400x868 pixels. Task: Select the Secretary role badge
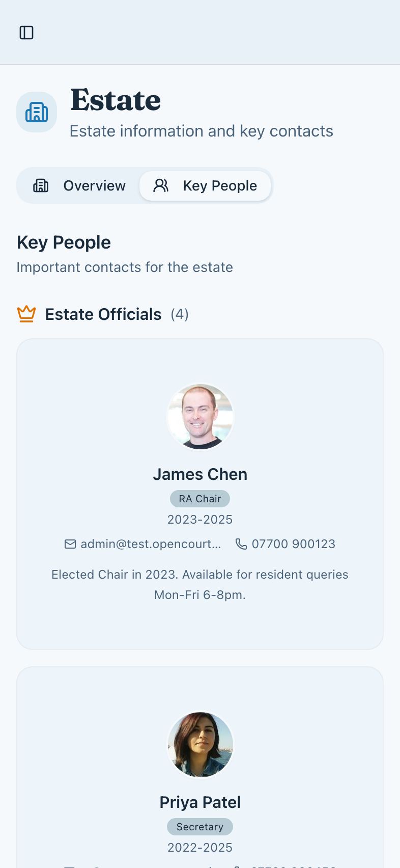(x=200, y=827)
